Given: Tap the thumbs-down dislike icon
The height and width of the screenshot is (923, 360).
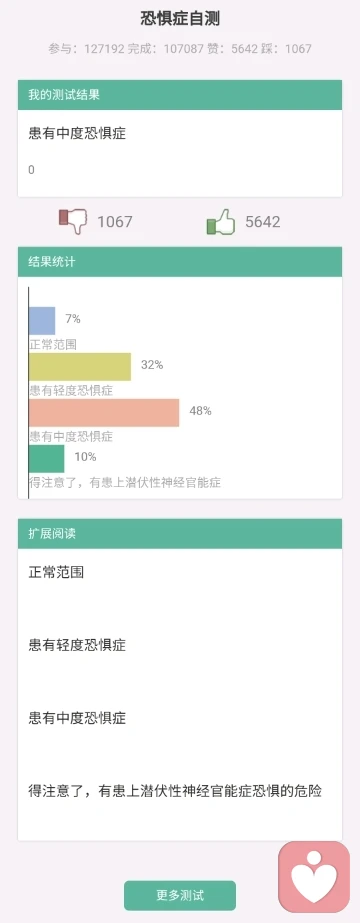Looking at the screenshot, I should [73, 222].
